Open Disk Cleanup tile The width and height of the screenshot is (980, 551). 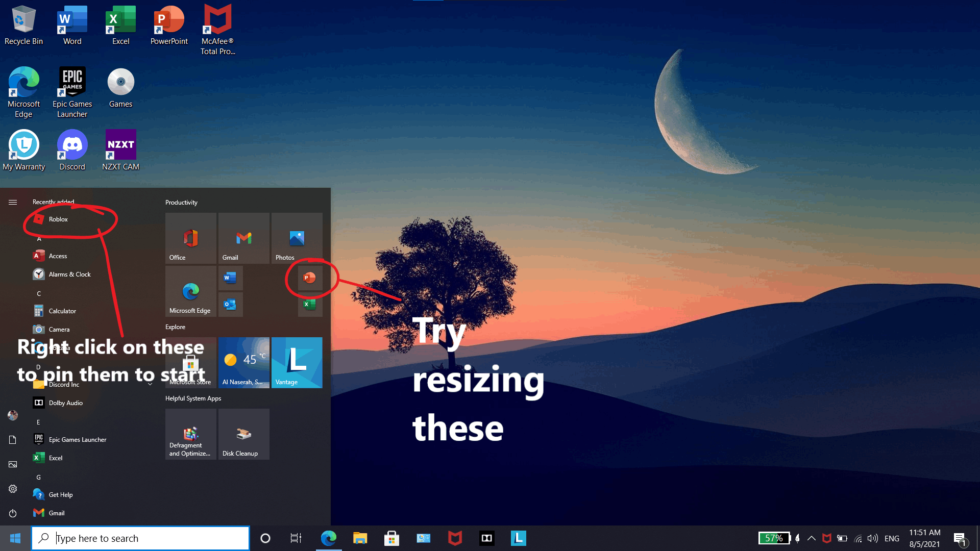(x=243, y=434)
